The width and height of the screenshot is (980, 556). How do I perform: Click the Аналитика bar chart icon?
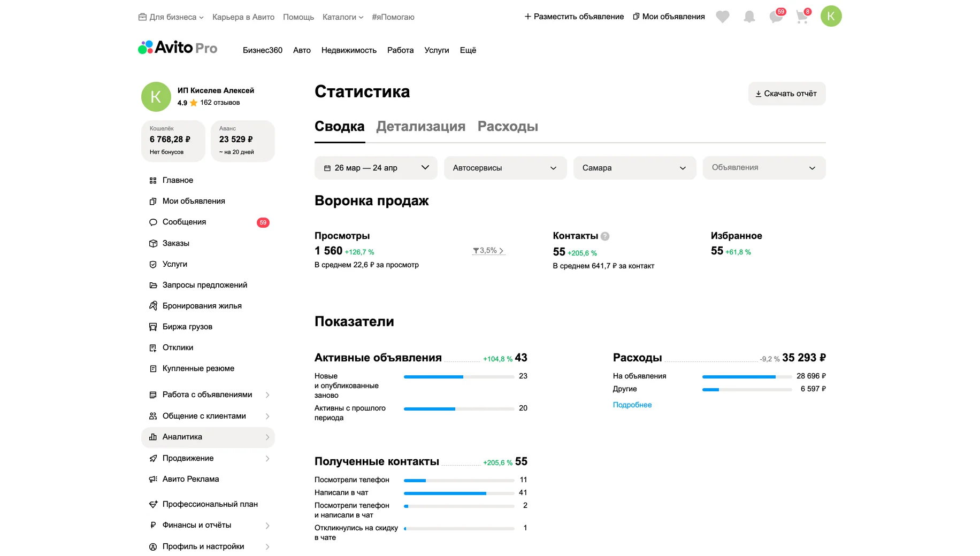153,437
